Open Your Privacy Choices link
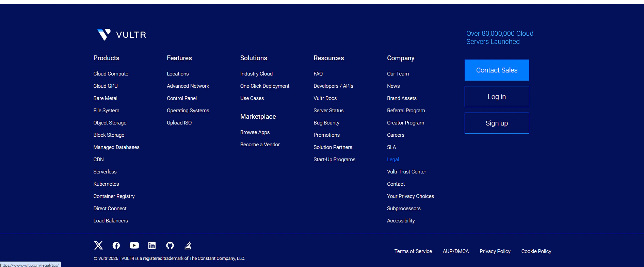644x267 pixels. point(410,196)
